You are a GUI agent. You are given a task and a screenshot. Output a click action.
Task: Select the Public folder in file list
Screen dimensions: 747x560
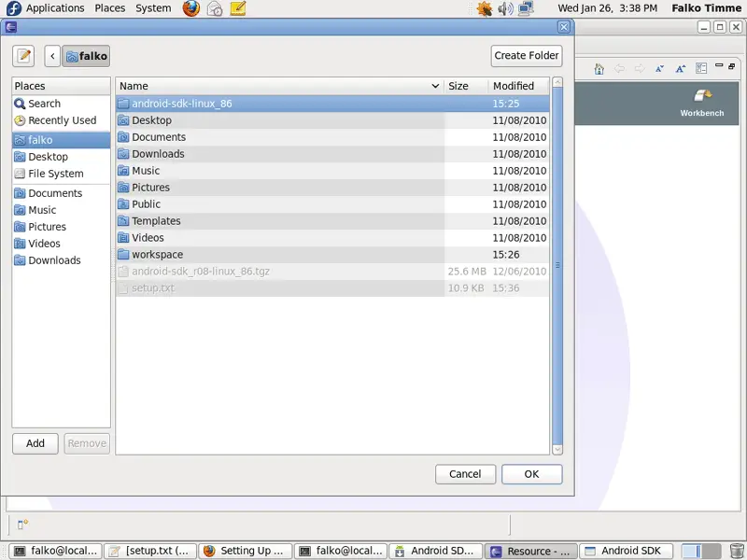[332, 203]
